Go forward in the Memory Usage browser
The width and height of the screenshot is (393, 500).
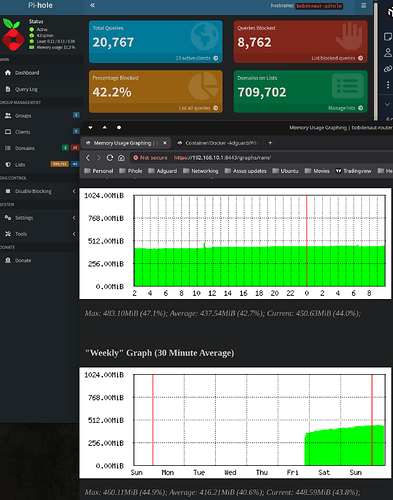click(99, 158)
